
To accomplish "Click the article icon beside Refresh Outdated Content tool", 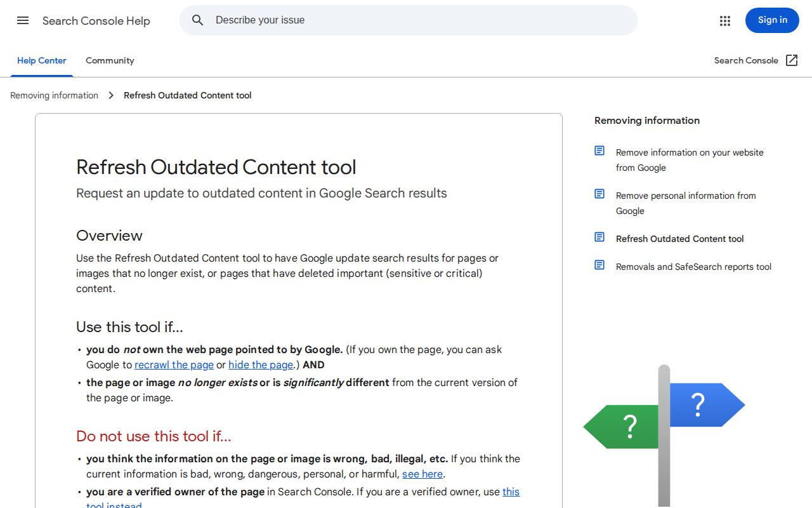I will click(599, 237).
